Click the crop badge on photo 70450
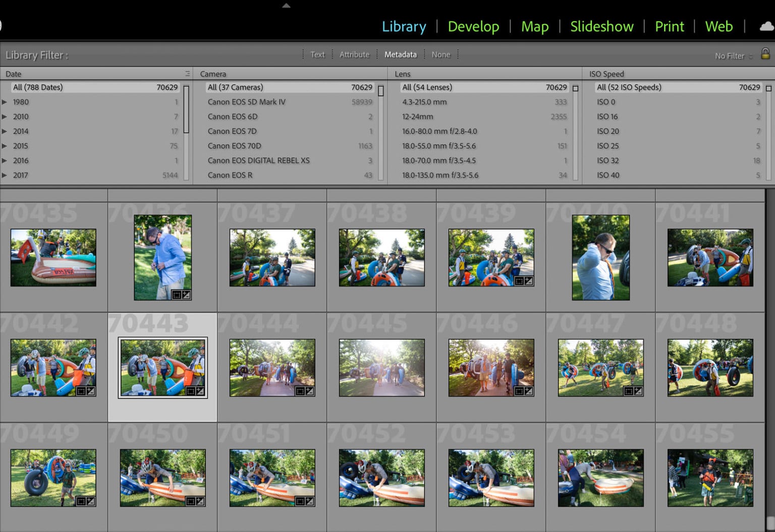The image size is (775, 532). pos(190,501)
